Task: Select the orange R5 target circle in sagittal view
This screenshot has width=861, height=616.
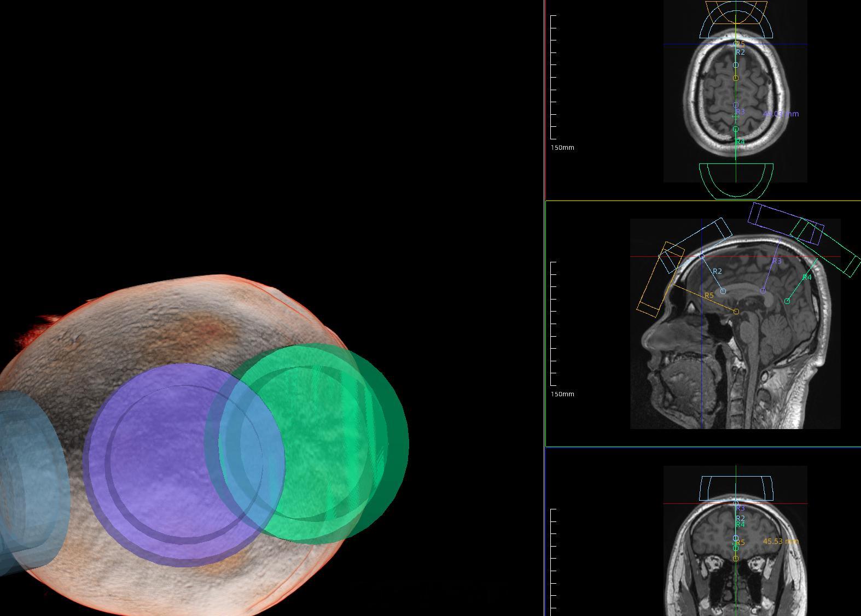Action: [x=736, y=312]
